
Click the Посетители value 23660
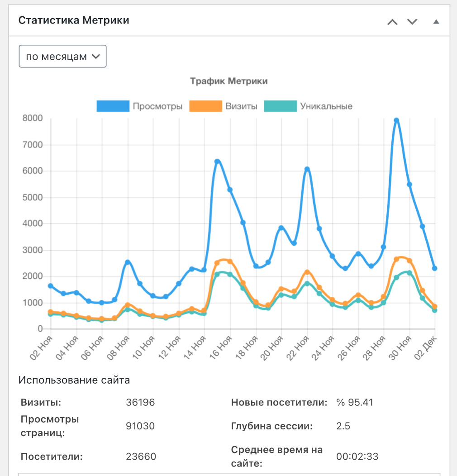pyautogui.click(x=141, y=457)
